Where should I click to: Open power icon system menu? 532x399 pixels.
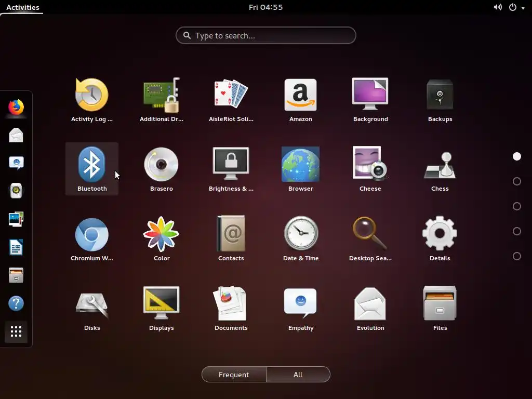pyautogui.click(x=513, y=7)
